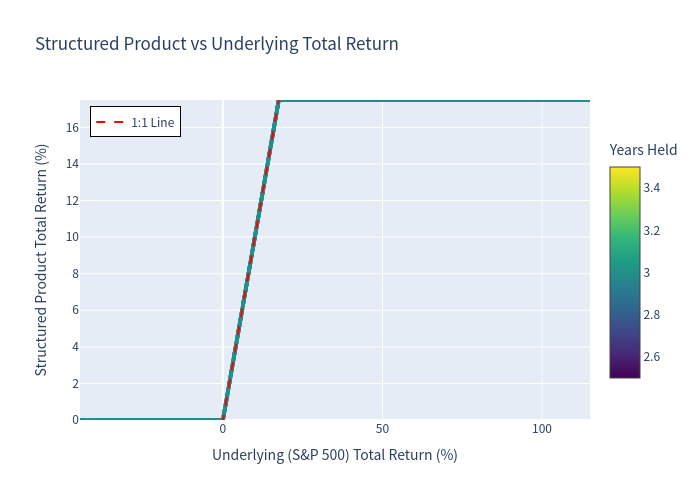The width and height of the screenshot is (700, 500).
Task: Click the y-axis tick label 2
Action: pos(75,383)
